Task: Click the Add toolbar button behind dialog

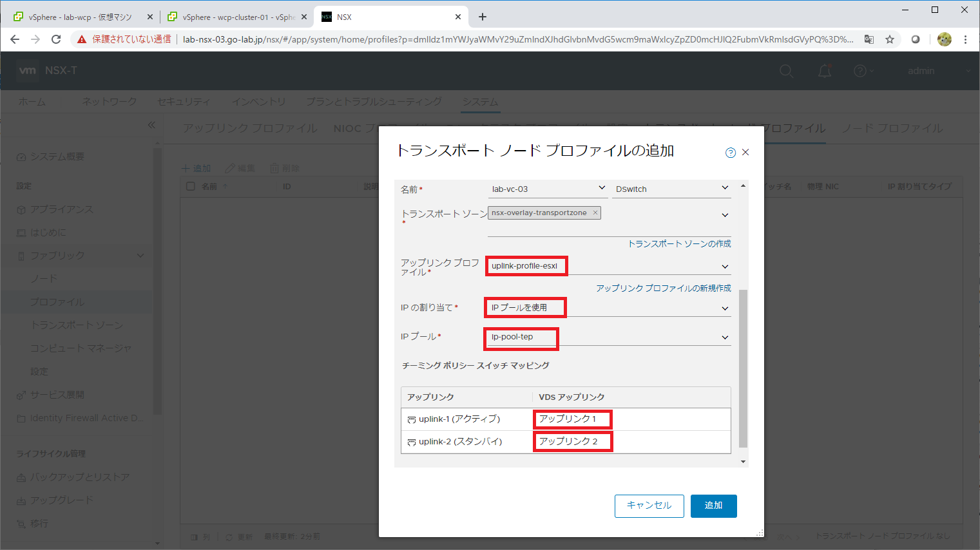Action: [197, 168]
